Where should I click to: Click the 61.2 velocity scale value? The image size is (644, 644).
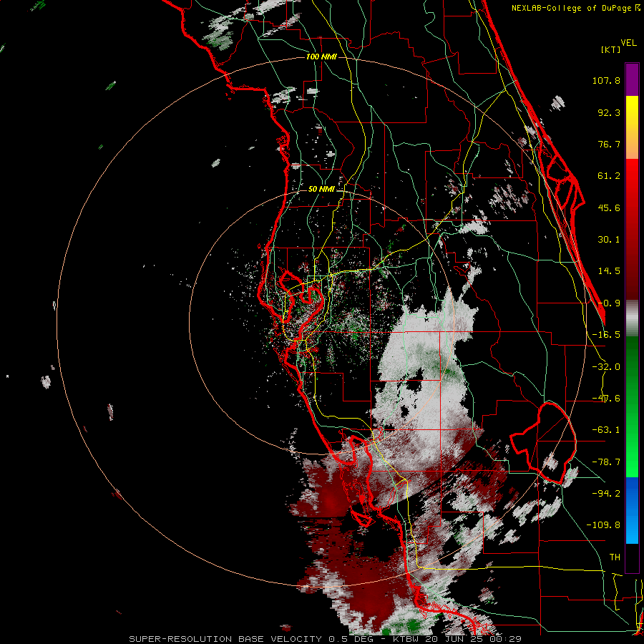(x=609, y=176)
